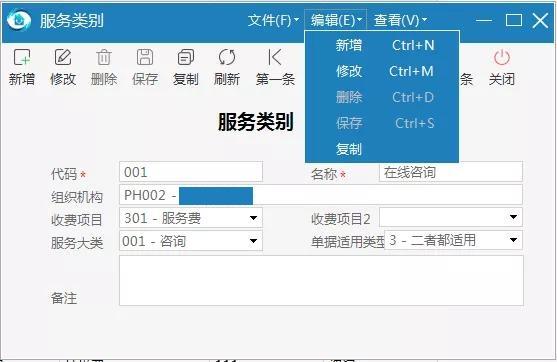This screenshot has width=557, height=362.
Task: Select disabled 保存 Ctrl+S menu entry
Action: click(382, 123)
